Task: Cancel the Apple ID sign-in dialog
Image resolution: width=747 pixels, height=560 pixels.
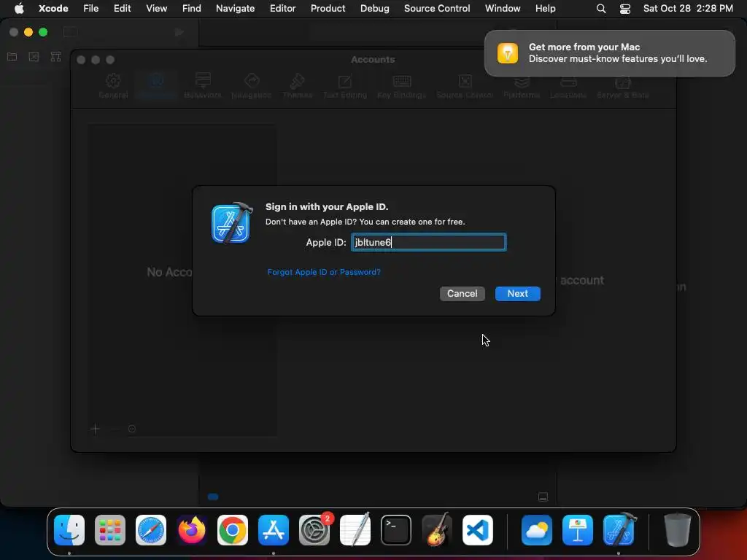Action: tap(462, 293)
